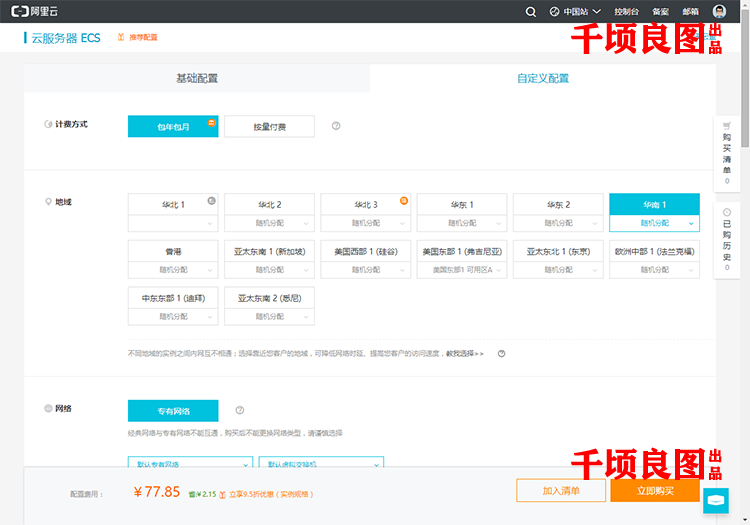Viewport: 750px width, 525px height.
Task: Expand 随机分配 dropdown under 华北 2
Action: coord(269,223)
